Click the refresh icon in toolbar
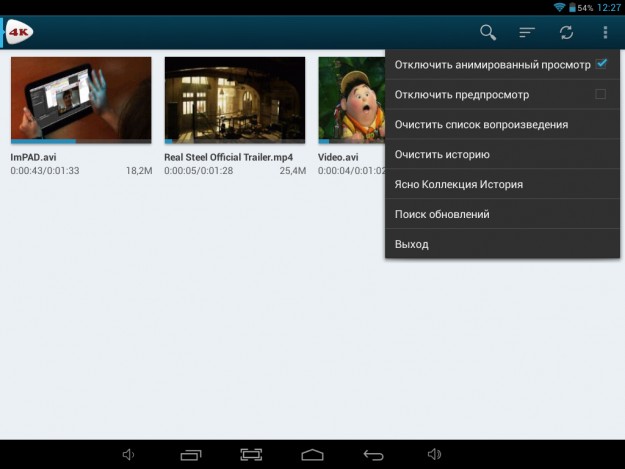This screenshot has height=469, width=625. pos(566,32)
